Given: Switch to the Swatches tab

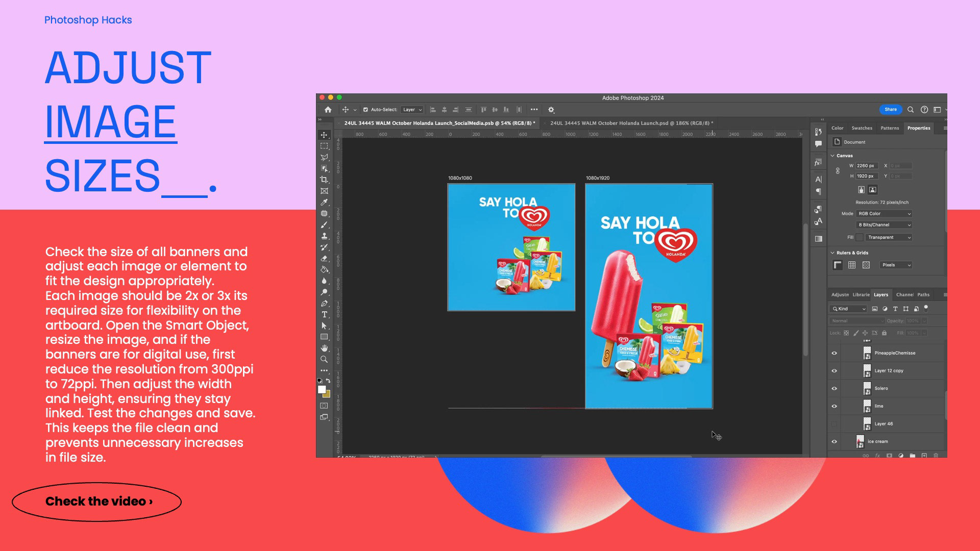Looking at the screenshot, I should coord(862,128).
